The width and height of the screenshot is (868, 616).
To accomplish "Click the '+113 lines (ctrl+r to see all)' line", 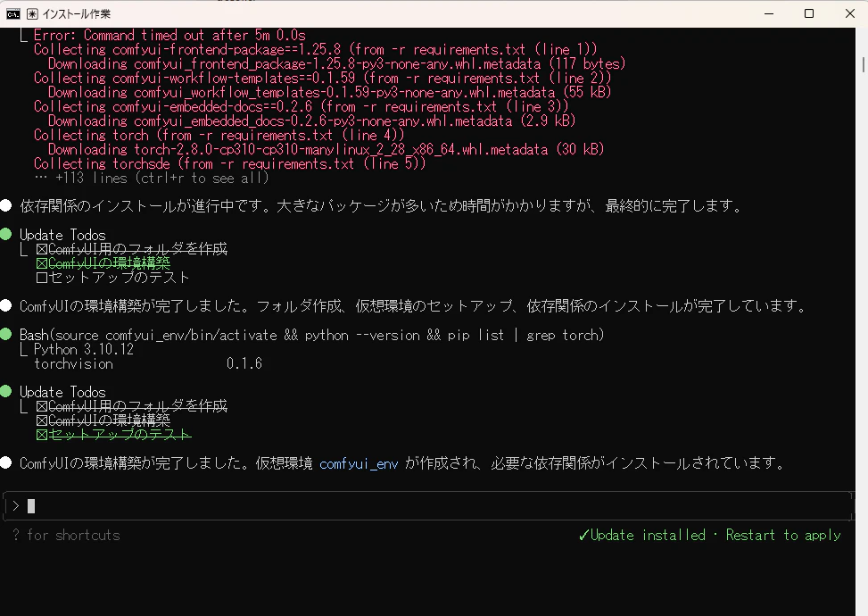I will pyautogui.click(x=151, y=178).
